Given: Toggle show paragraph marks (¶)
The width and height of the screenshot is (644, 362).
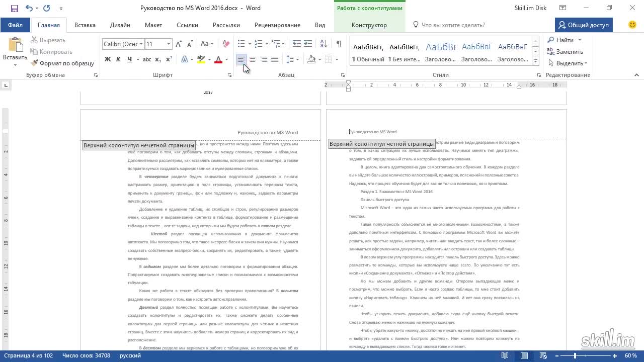Looking at the screenshot, I should (x=339, y=44).
